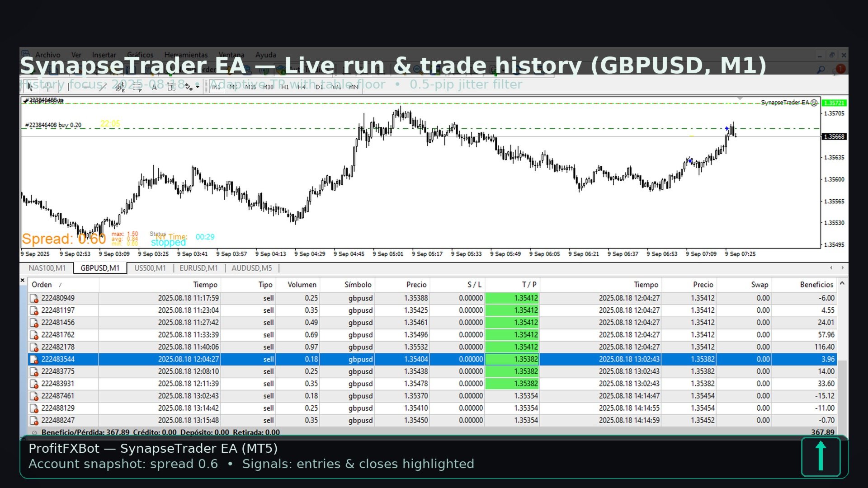Click the order icon for 222481762
The width and height of the screenshot is (868, 488).
point(34,335)
